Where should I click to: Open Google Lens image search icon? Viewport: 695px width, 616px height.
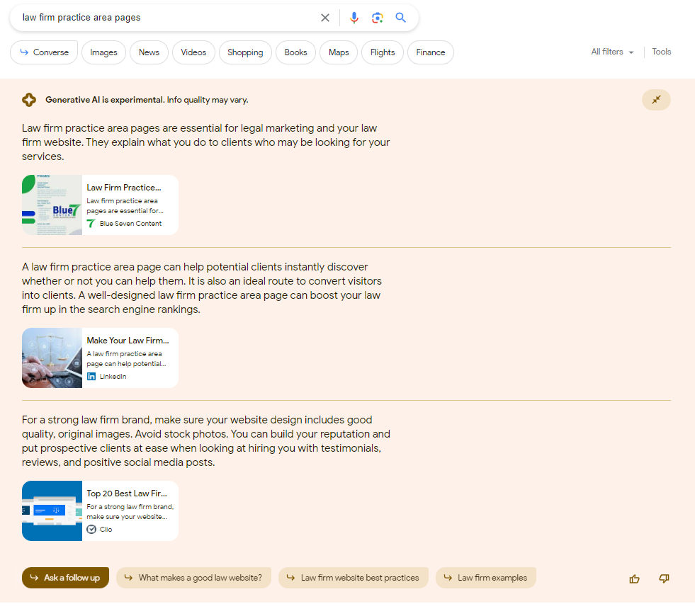tap(377, 18)
